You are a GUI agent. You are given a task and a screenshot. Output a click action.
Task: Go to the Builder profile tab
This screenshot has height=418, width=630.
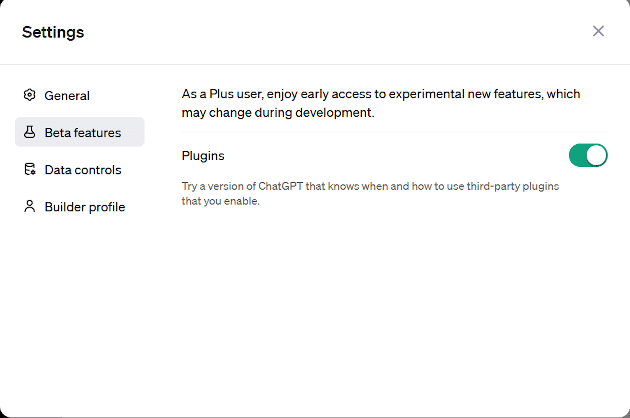84,207
